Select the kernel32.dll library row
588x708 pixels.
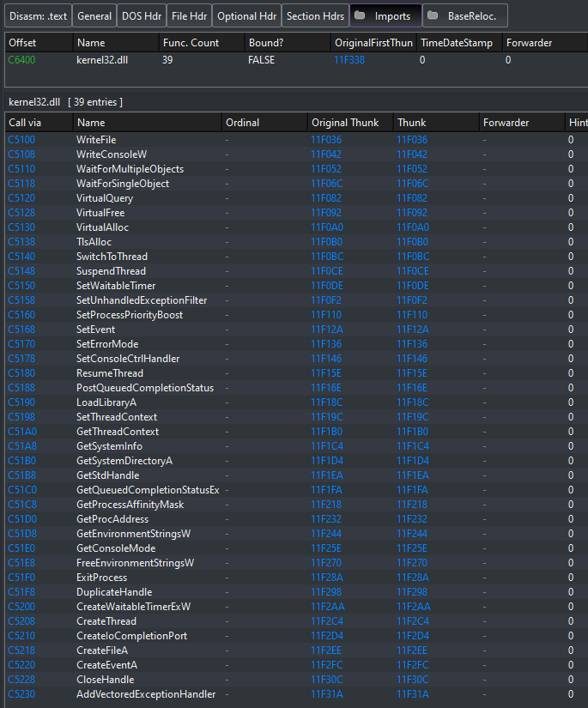[296, 60]
